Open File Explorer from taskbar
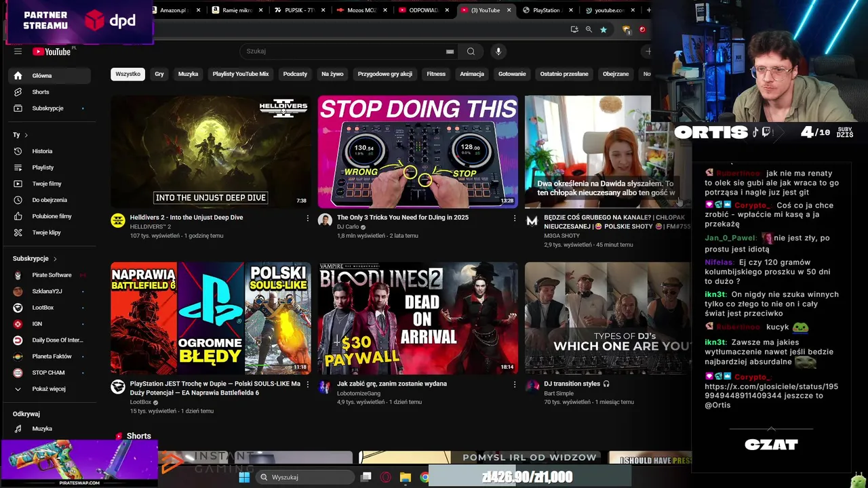Image resolution: width=868 pixels, height=488 pixels. tap(405, 477)
